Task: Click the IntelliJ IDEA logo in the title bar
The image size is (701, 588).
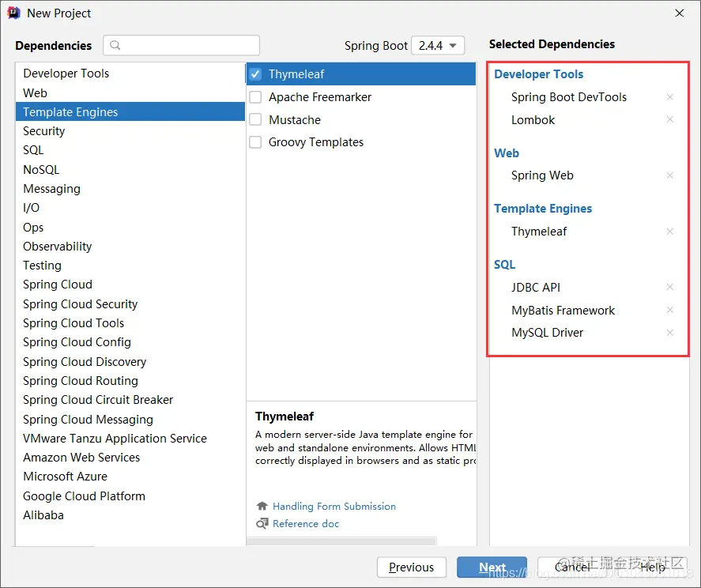Action: (14, 13)
